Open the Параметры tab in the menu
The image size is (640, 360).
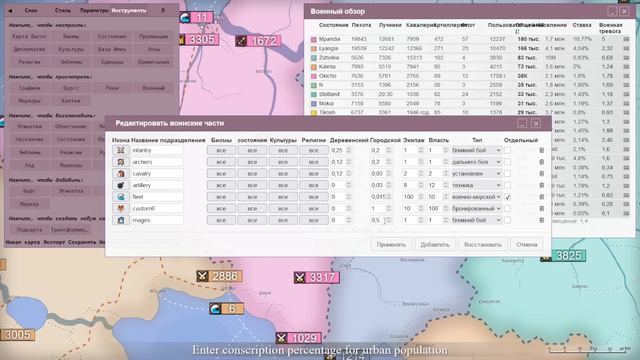pos(94,11)
